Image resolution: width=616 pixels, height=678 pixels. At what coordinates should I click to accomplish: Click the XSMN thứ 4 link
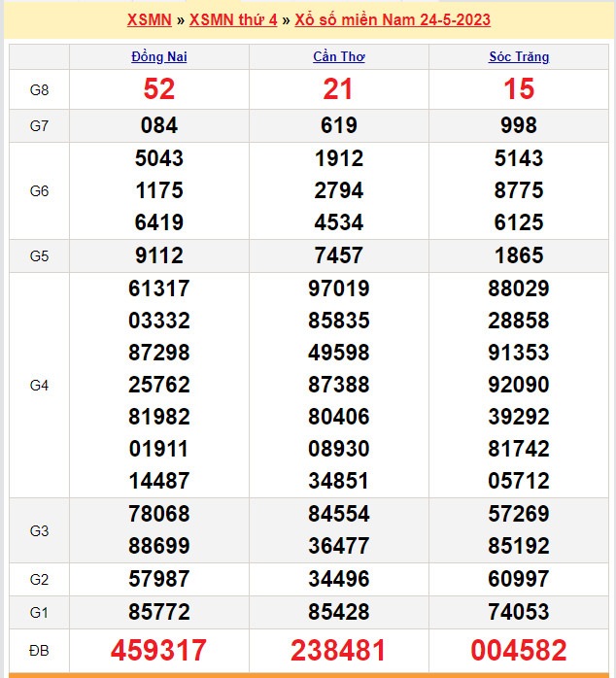pyautogui.click(x=233, y=19)
